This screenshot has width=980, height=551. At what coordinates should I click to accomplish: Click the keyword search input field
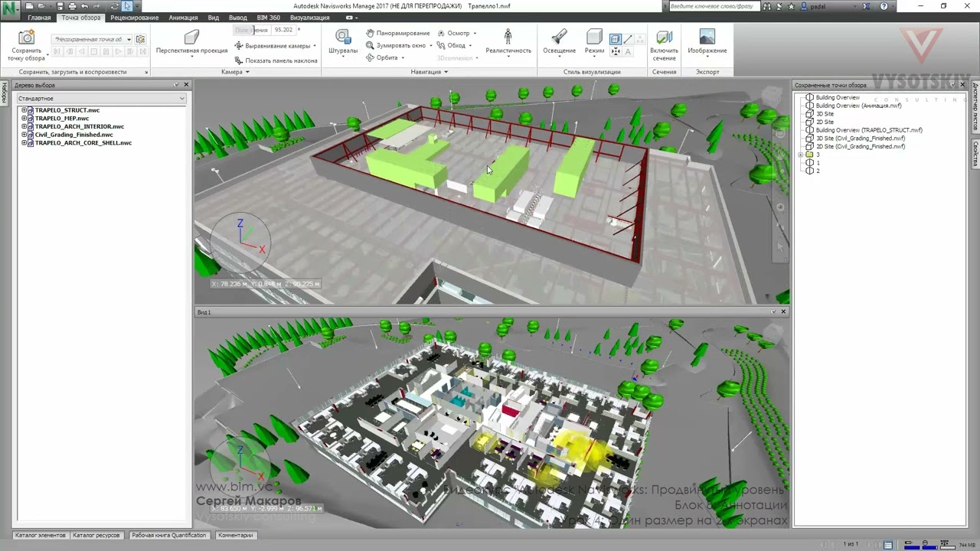pyautogui.click(x=715, y=6)
